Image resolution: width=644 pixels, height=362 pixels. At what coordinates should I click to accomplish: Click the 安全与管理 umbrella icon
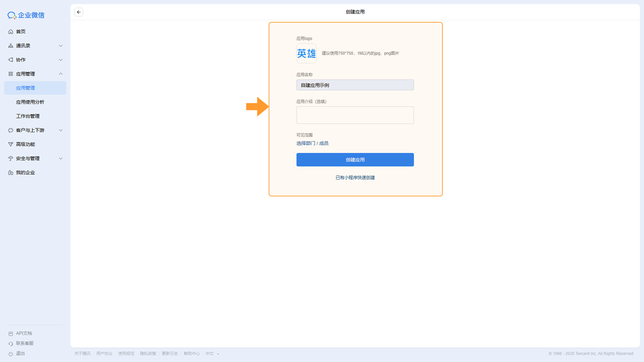11,159
